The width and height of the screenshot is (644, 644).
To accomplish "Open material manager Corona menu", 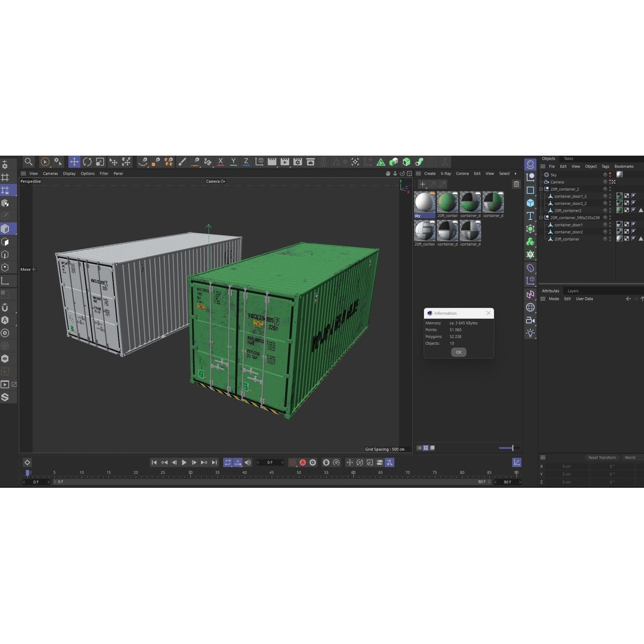I will (462, 174).
